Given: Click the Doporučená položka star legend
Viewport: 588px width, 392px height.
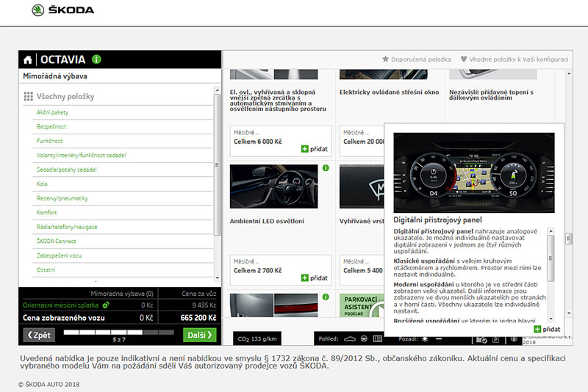Looking at the screenshot, I should coord(416,59).
